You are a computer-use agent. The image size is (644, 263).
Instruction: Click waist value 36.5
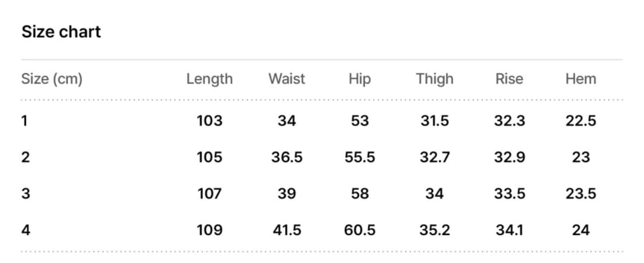coord(287,157)
